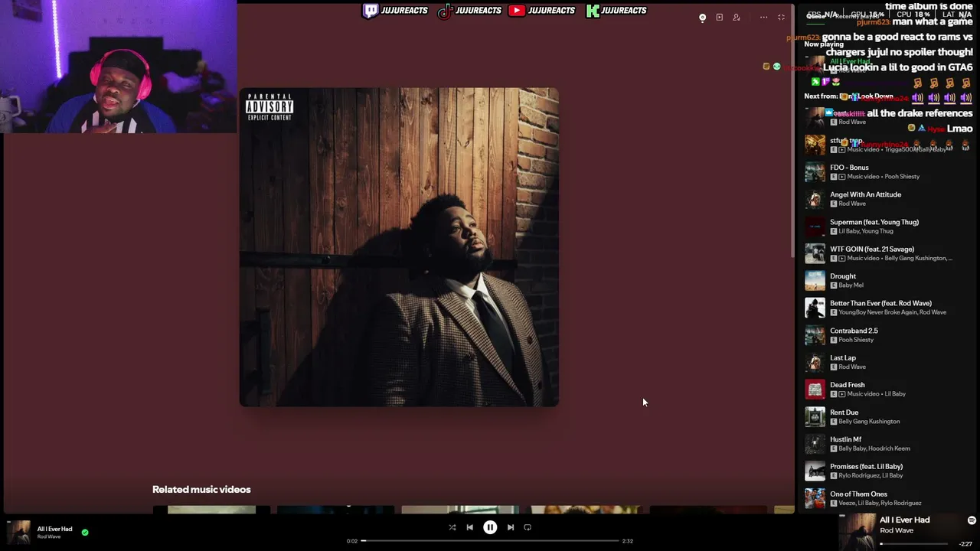The height and width of the screenshot is (551, 980).
Task: Play 'Last Lap' from the queue
Action: [x=888, y=362]
